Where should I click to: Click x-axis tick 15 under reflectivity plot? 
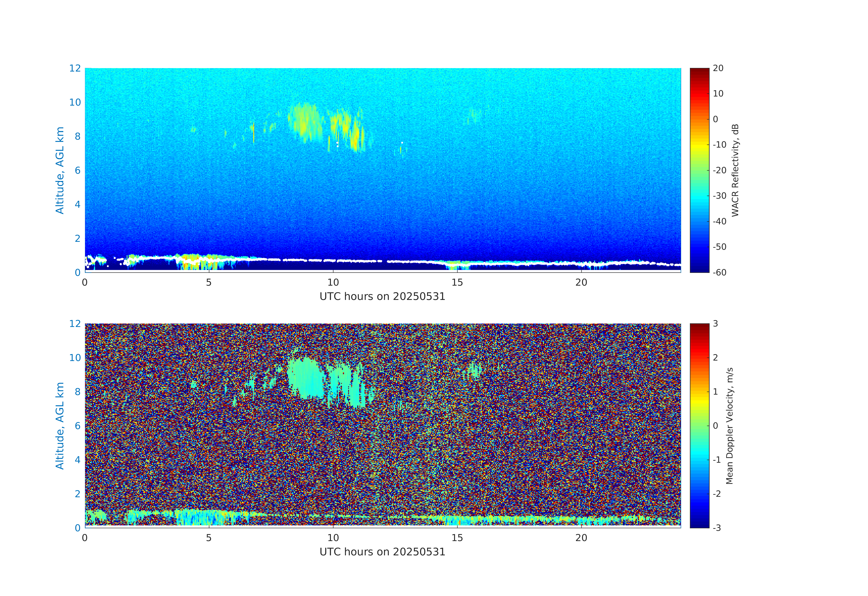click(x=457, y=282)
